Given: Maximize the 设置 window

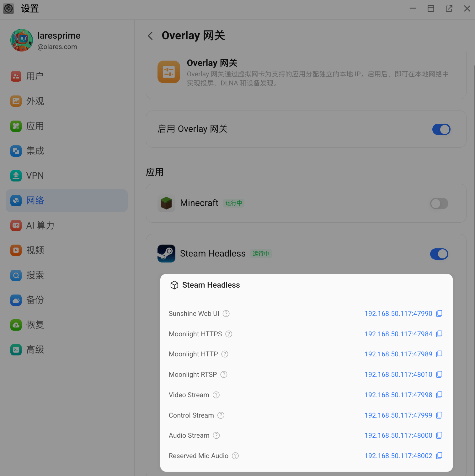Looking at the screenshot, I should [x=431, y=8].
